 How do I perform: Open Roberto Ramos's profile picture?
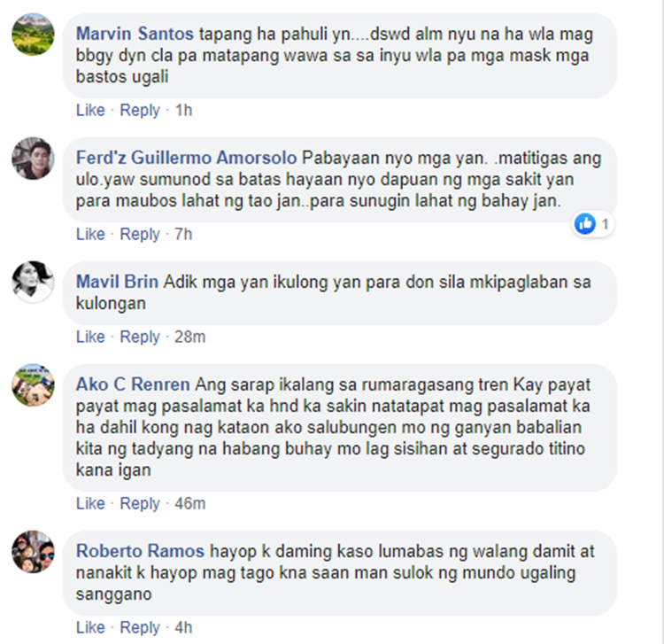[x=33, y=552]
